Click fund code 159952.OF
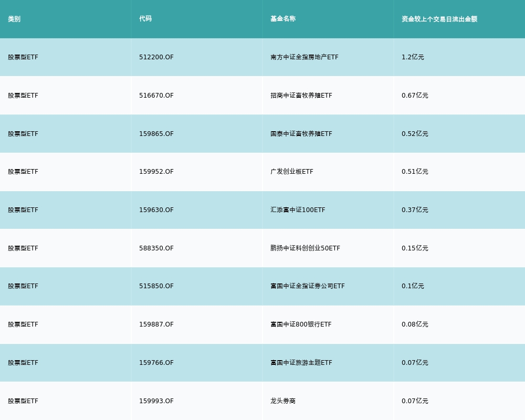 pos(156,172)
